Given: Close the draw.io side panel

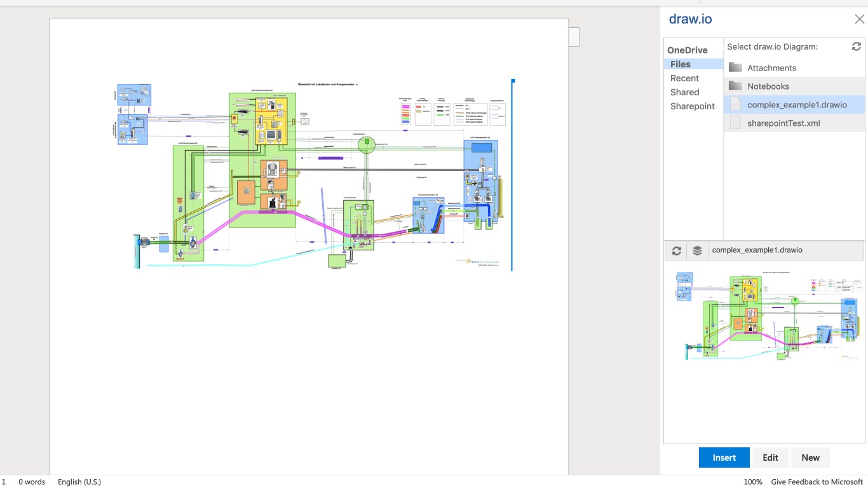Looking at the screenshot, I should click(x=859, y=19).
